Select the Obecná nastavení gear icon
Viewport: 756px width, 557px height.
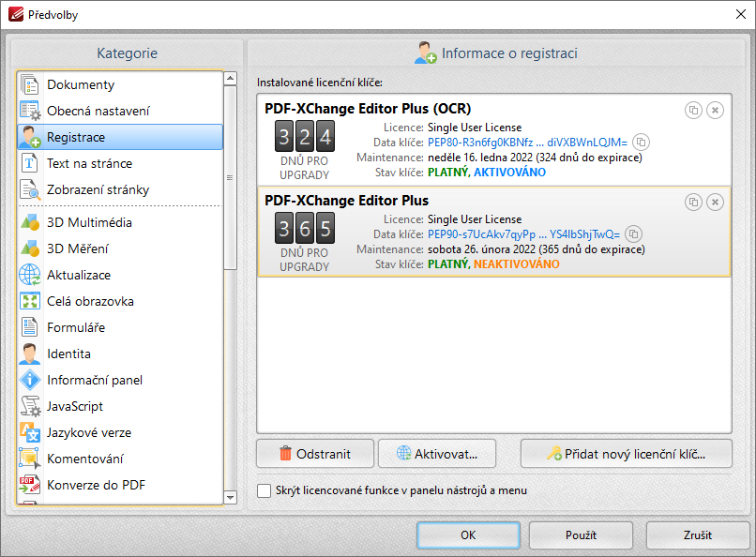point(29,111)
